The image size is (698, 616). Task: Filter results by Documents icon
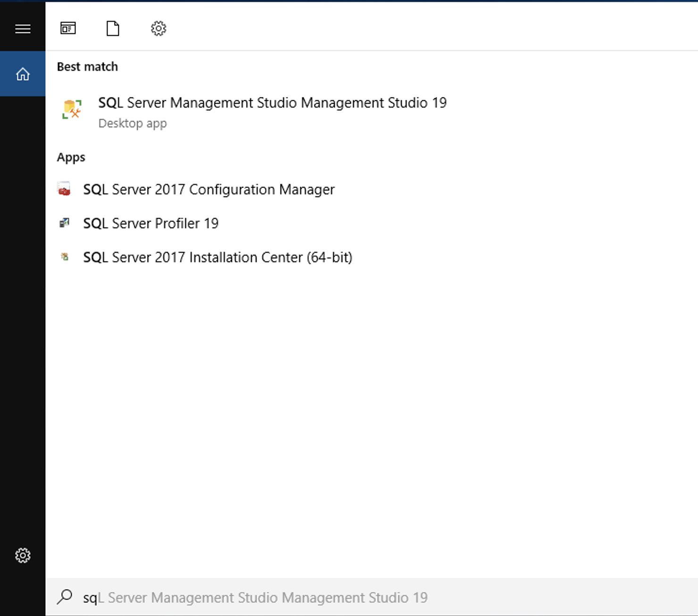(113, 28)
